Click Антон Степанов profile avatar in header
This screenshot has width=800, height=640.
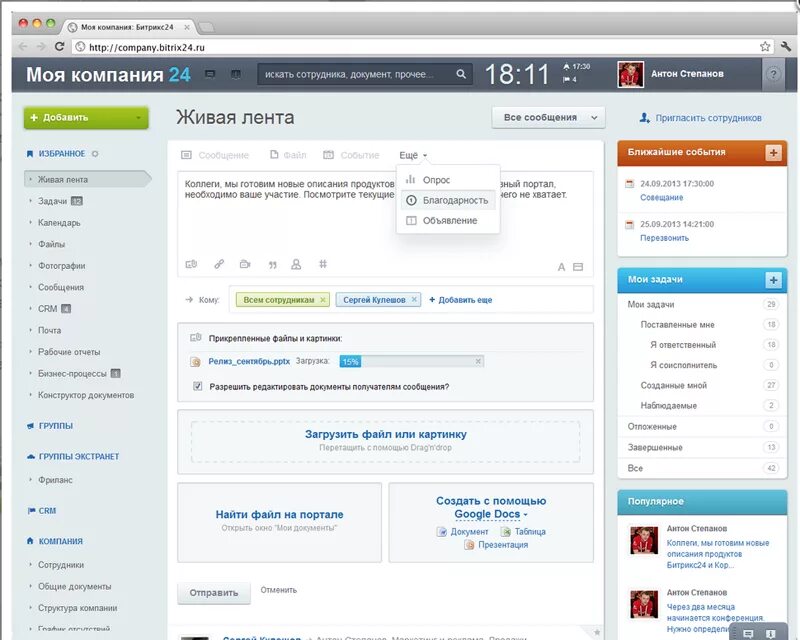coord(631,75)
